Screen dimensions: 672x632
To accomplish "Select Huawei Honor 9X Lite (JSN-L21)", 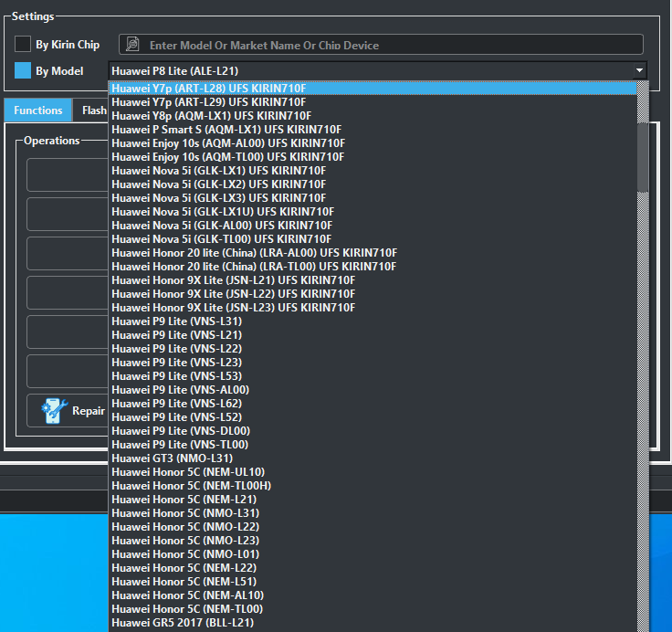I will pyautogui.click(x=373, y=280).
